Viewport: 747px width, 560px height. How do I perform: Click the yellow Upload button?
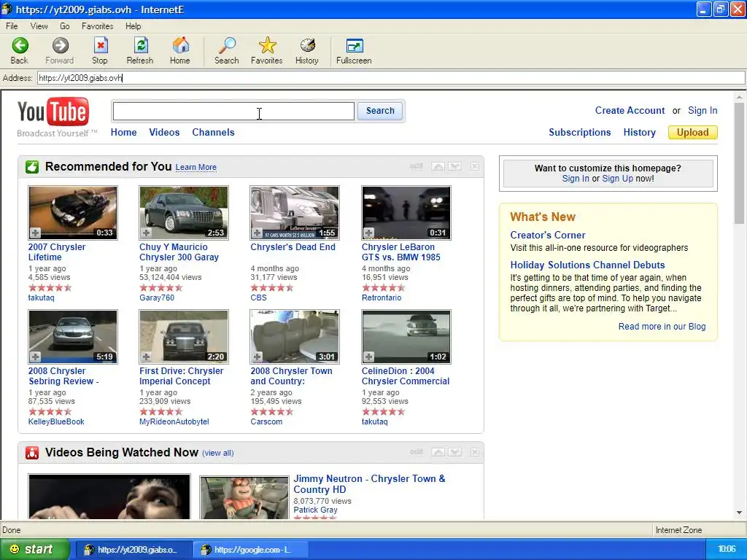693,133
